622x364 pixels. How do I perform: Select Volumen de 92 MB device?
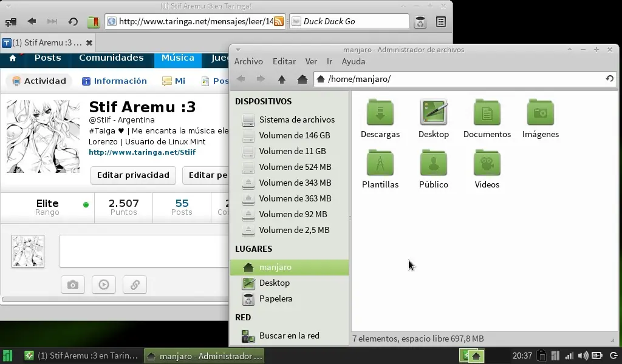click(x=289, y=214)
